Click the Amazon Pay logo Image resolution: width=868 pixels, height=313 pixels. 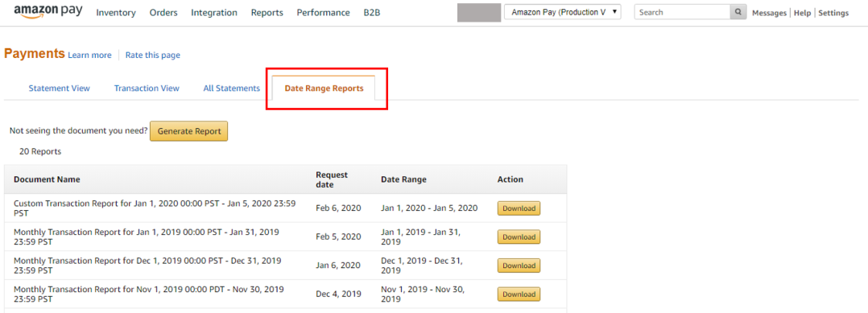[48, 11]
